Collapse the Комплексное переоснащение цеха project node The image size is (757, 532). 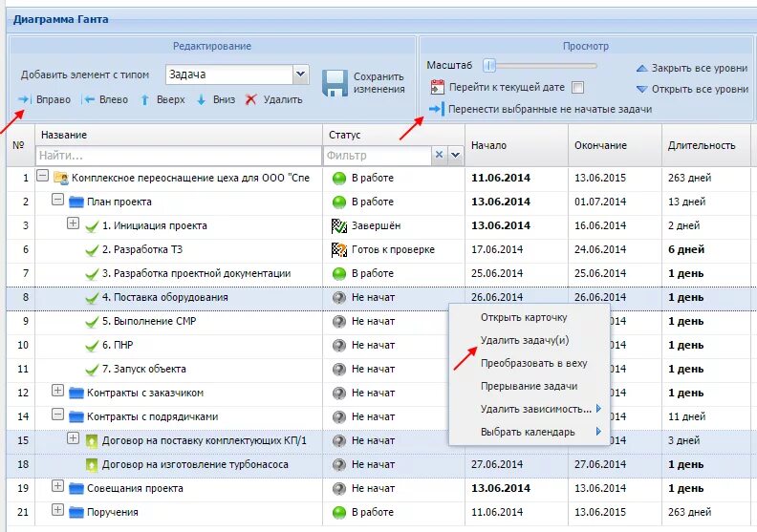coord(42,176)
